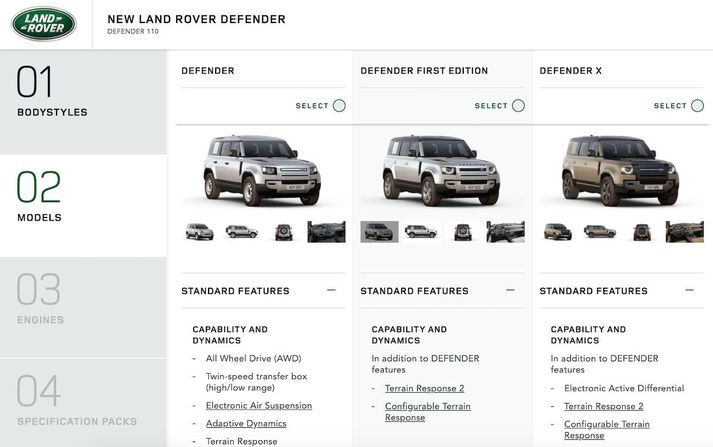View Defender X side profile thumbnail
This screenshot has height=447, width=713.
[x=600, y=232]
